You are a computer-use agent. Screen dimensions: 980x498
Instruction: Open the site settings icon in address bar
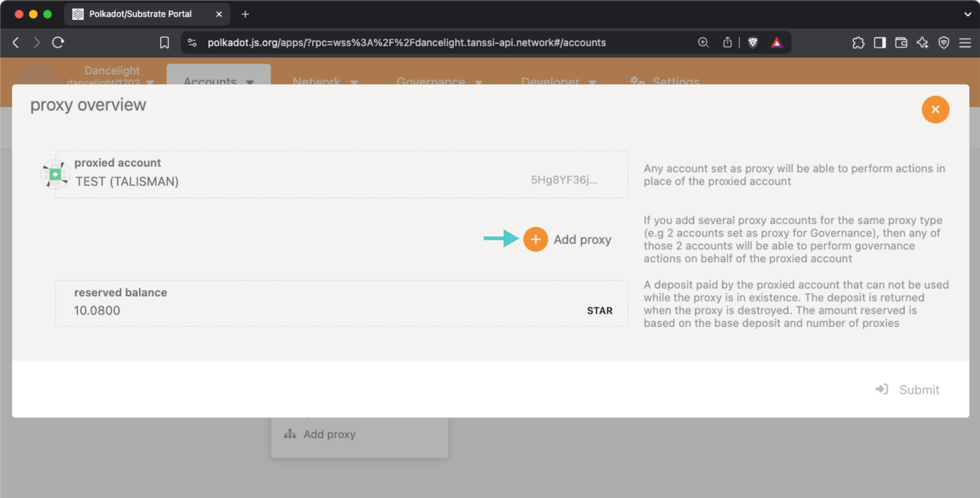192,42
